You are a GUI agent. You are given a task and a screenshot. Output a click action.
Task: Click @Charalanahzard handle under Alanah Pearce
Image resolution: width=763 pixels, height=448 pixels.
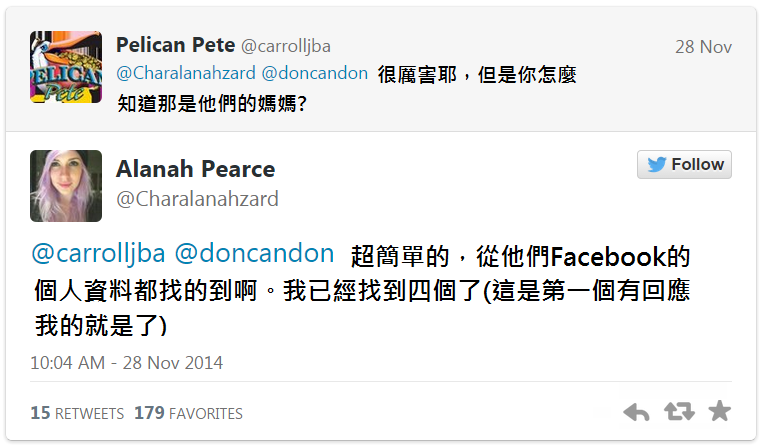pos(197,199)
